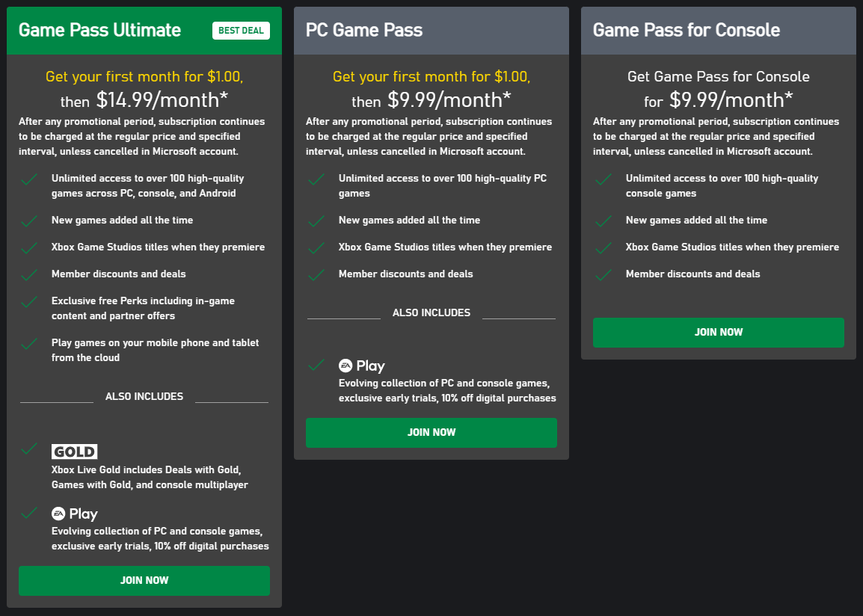Select the Game Pass Ultimate header
Screen dimensions: 863x616
[x=99, y=30]
